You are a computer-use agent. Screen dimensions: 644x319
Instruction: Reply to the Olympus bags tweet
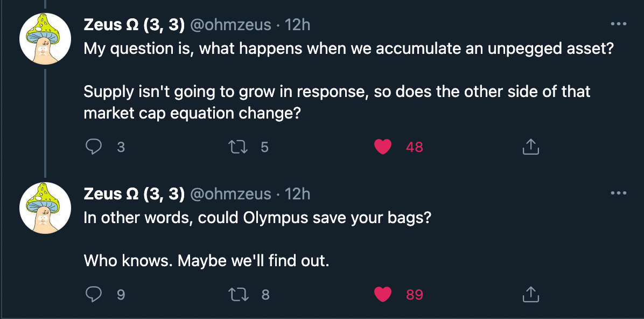coord(95,294)
